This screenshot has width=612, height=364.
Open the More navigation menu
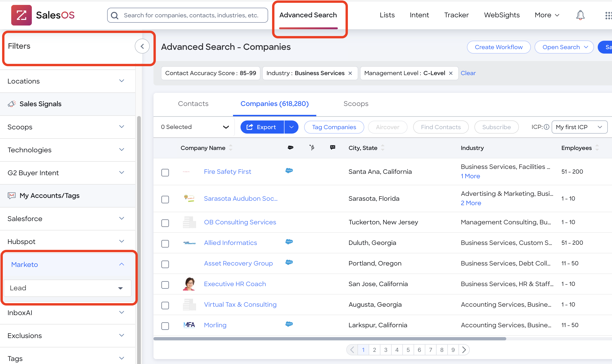coord(547,15)
